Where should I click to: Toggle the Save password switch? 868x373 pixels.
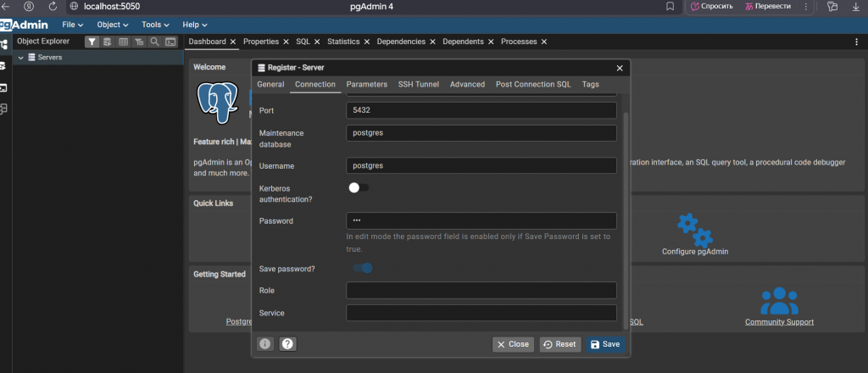363,269
